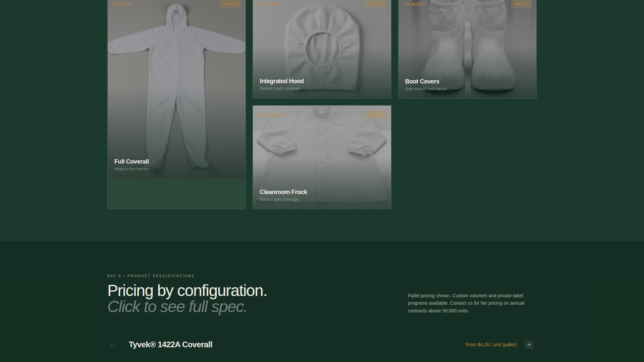Select the ISO 4-8 badge on Full Coverall
644x362 pixels.
(x=230, y=4)
